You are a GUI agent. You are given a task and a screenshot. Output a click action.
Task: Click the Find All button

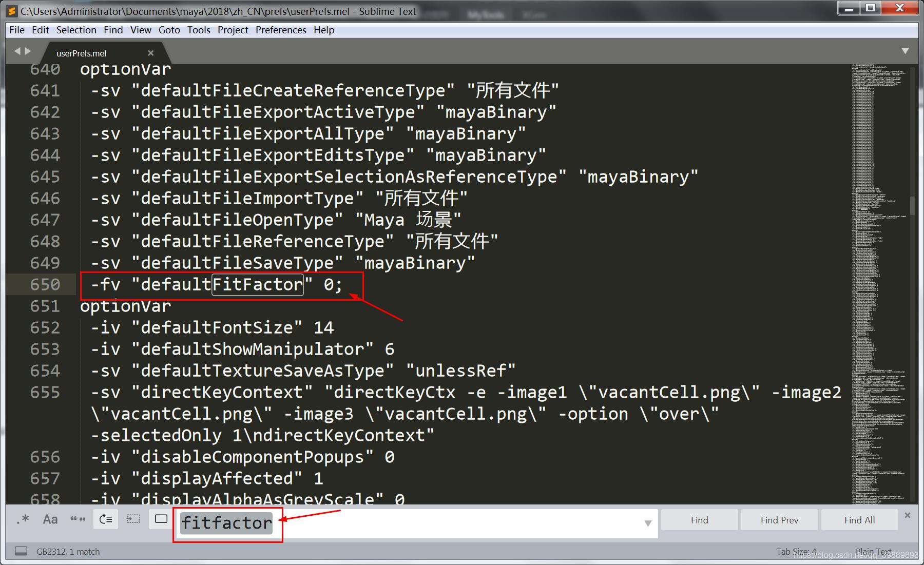click(859, 520)
